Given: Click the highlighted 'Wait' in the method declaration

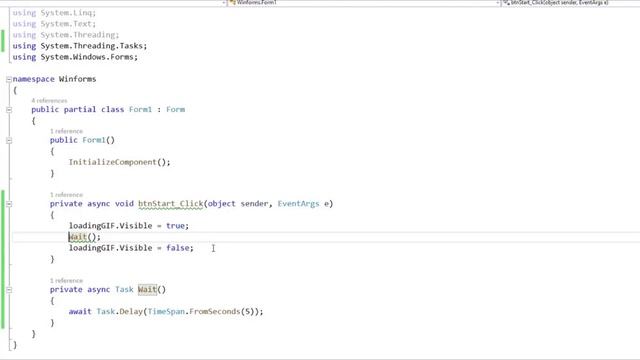Looking at the screenshot, I should 147,289.
